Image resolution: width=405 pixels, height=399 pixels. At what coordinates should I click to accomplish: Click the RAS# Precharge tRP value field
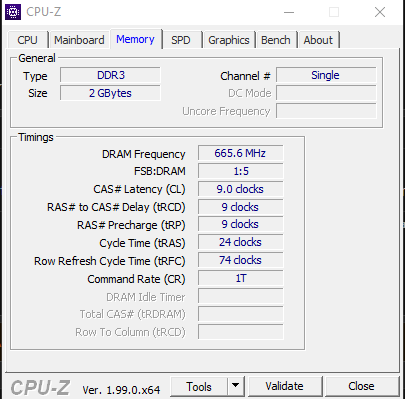(x=240, y=224)
